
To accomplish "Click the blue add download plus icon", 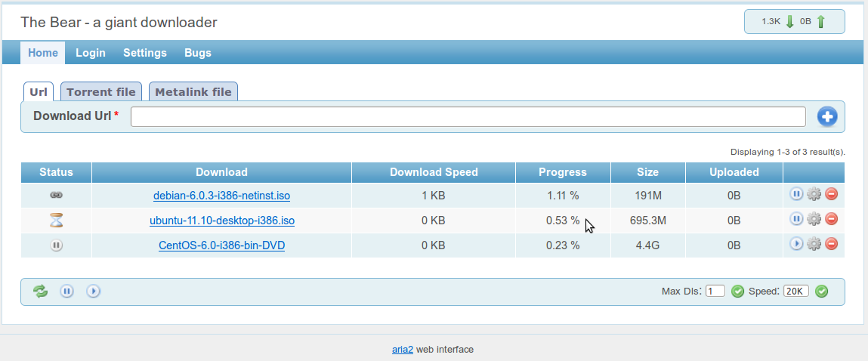I will coord(827,117).
